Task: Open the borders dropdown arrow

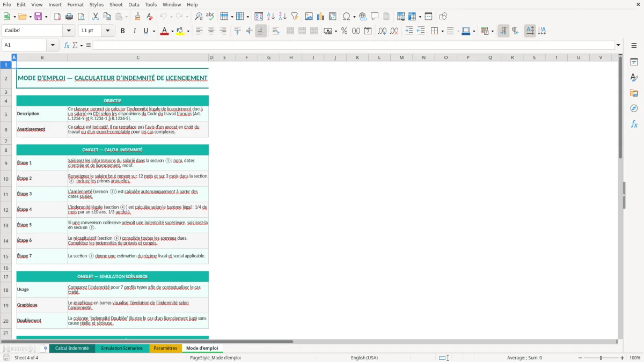Action: pyautogui.click(x=442, y=31)
